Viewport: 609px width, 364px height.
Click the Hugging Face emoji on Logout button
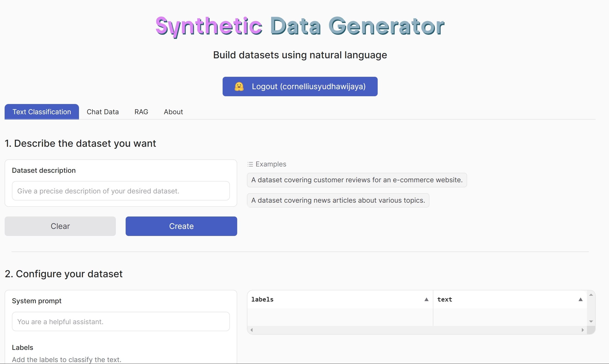(x=239, y=86)
